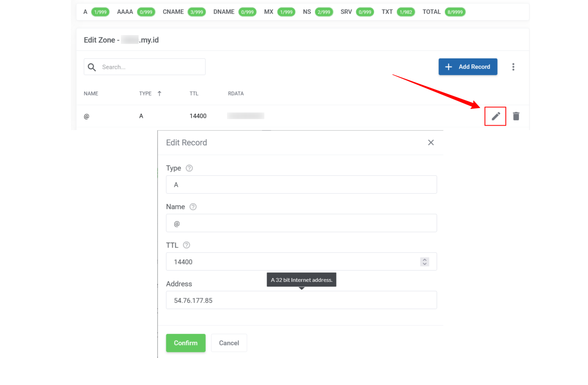Click the Add Record button
The image size is (588, 385).
pyautogui.click(x=468, y=67)
